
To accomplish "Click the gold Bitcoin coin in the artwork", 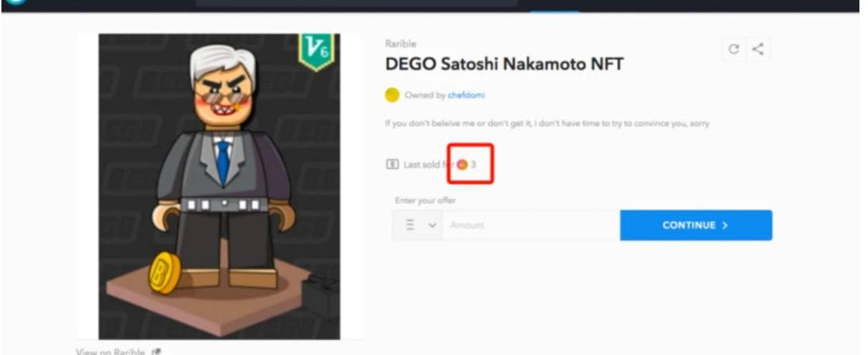I will 164,272.
